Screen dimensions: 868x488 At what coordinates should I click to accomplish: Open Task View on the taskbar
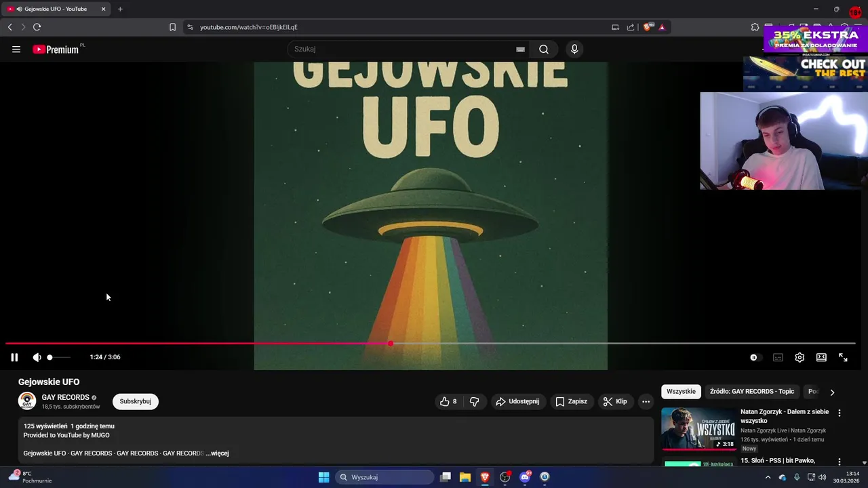click(446, 477)
